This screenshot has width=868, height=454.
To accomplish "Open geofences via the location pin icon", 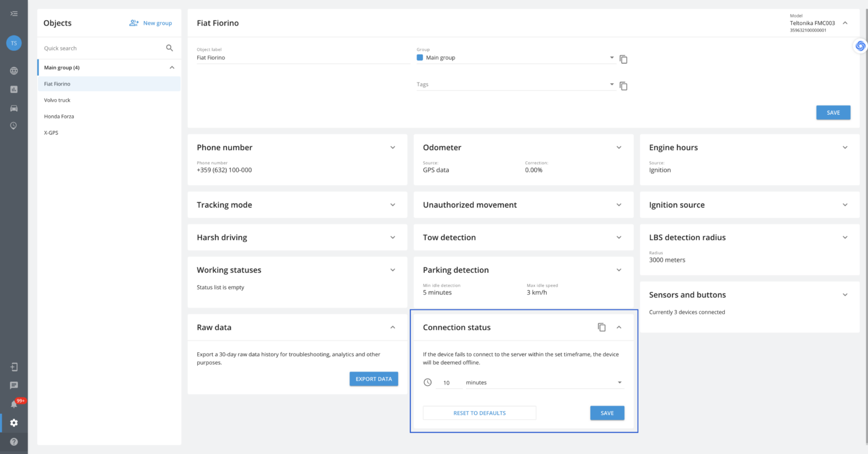I will (14, 126).
